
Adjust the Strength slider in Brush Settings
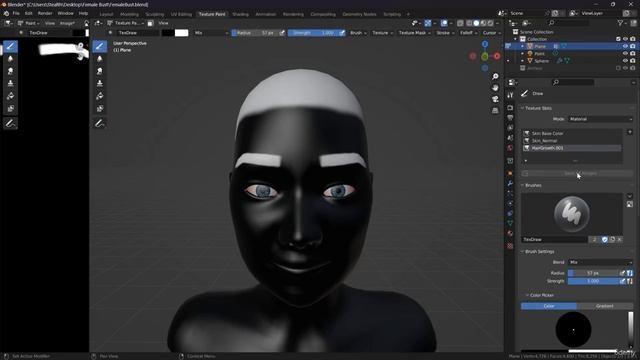[x=593, y=281]
